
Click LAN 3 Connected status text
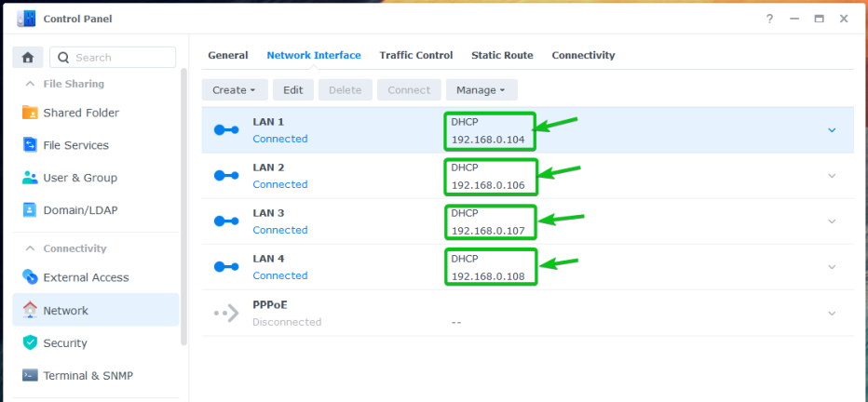coord(280,230)
